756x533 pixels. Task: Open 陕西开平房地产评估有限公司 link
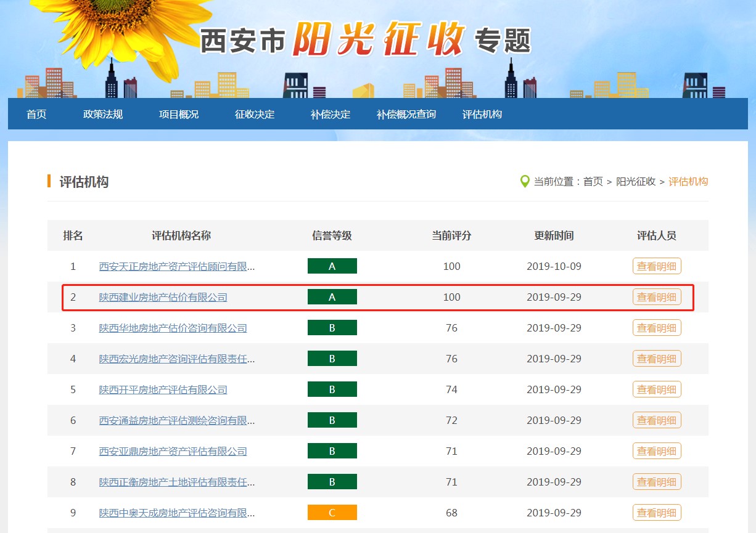pos(163,389)
